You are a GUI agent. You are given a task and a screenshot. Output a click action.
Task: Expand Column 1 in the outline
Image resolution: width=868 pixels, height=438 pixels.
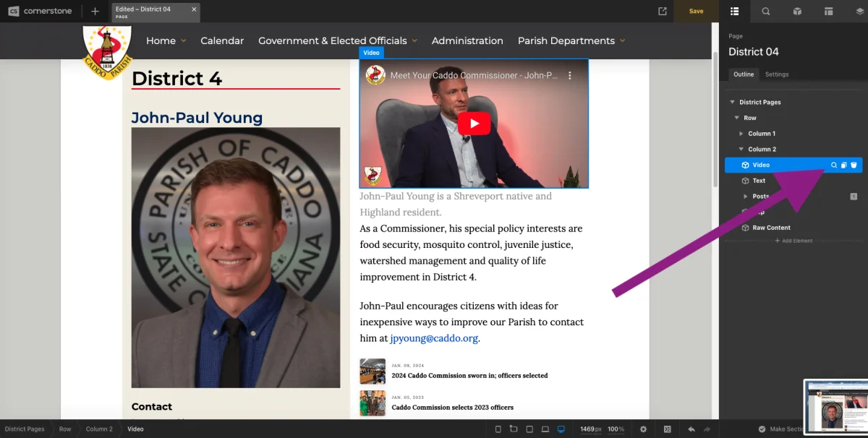pos(741,134)
